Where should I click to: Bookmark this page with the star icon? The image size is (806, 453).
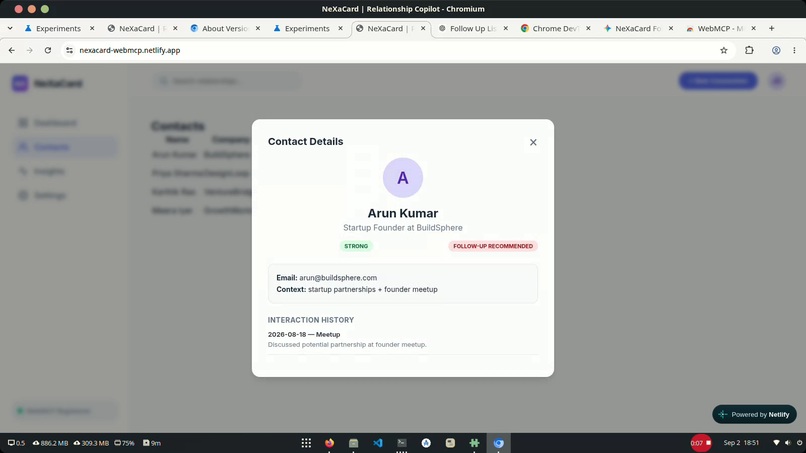(x=724, y=50)
